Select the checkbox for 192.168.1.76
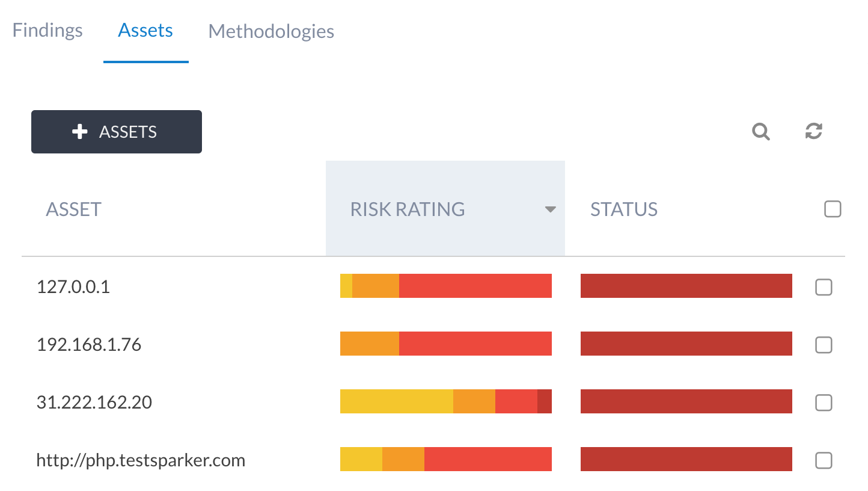This screenshot has width=868, height=491. 824,345
